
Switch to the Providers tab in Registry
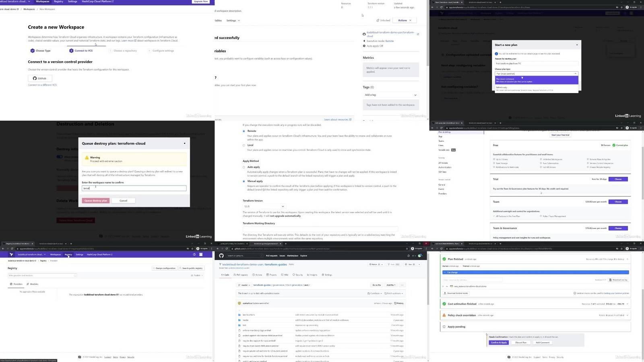click(17, 284)
